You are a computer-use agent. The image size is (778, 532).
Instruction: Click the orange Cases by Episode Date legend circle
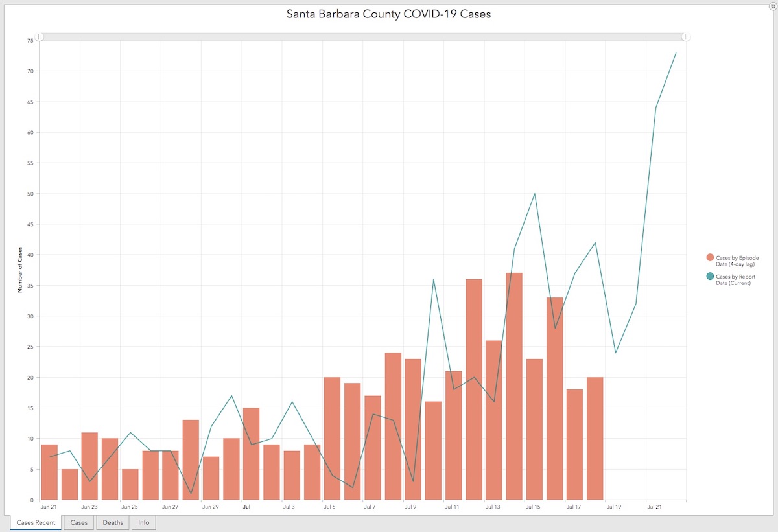pyautogui.click(x=710, y=257)
